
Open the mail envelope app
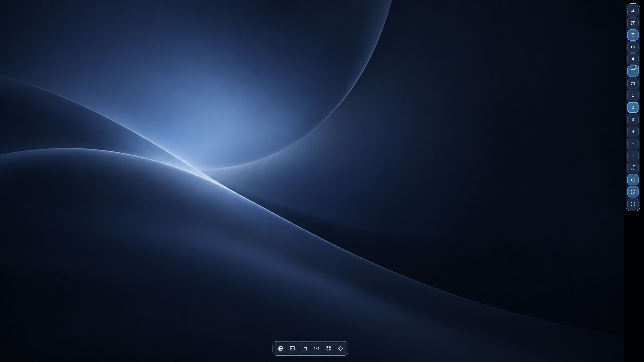(x=316, y=348)
